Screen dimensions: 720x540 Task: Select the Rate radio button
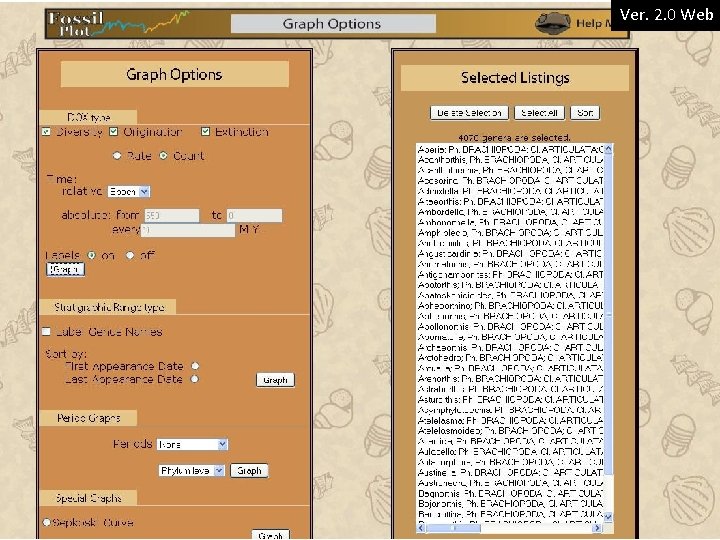117,156
